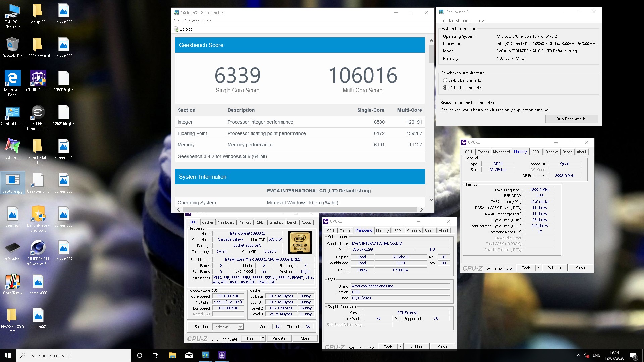The width and height of the screenshot is (644, 362).
Task: Open Benchmarks menu in Geekbench 3
Action: tap(460, 20)
